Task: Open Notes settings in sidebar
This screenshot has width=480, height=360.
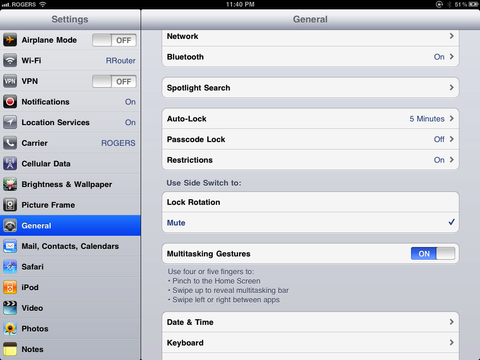Action: coord(70,349)
